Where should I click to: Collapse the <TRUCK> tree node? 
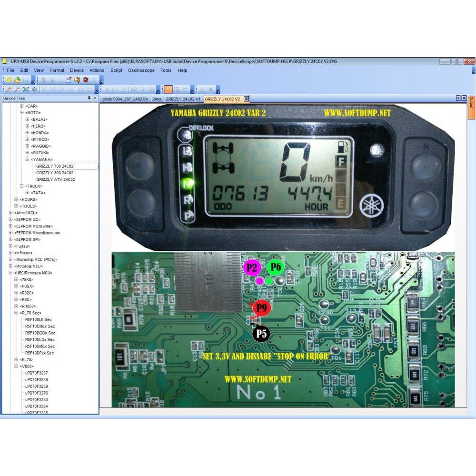tap(21, 186)
